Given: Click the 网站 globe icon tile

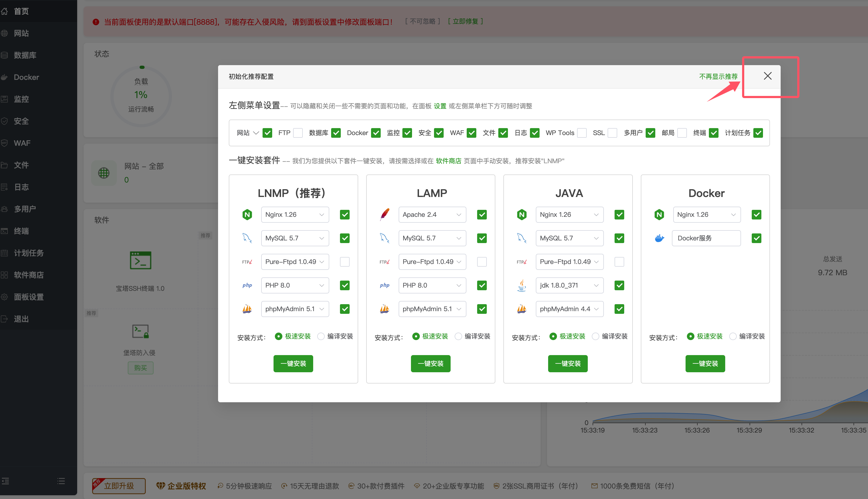Looking at the screenshot, I should (x=104, y=173).
